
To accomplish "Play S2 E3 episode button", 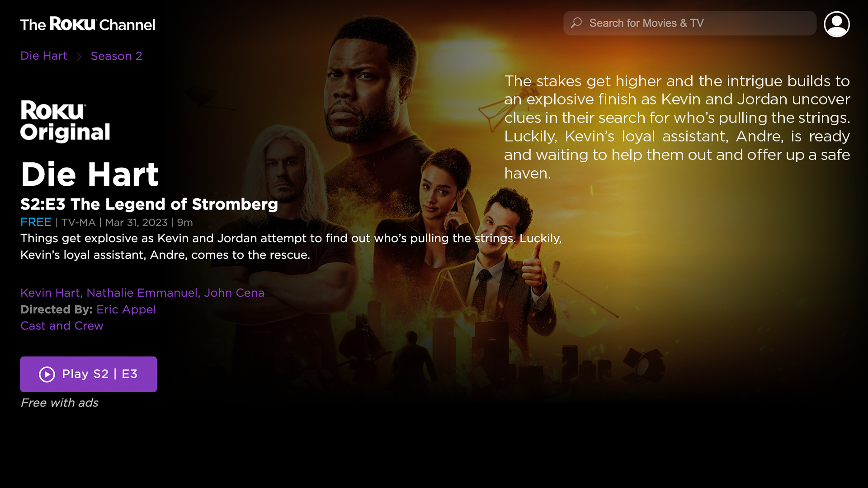I will click(x=89, y=374).
